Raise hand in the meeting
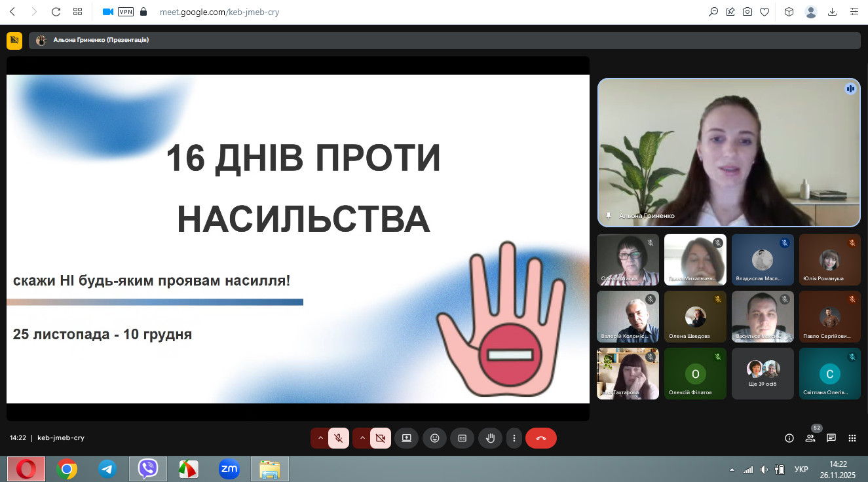 pyautogui.click(x=490, y=438)
